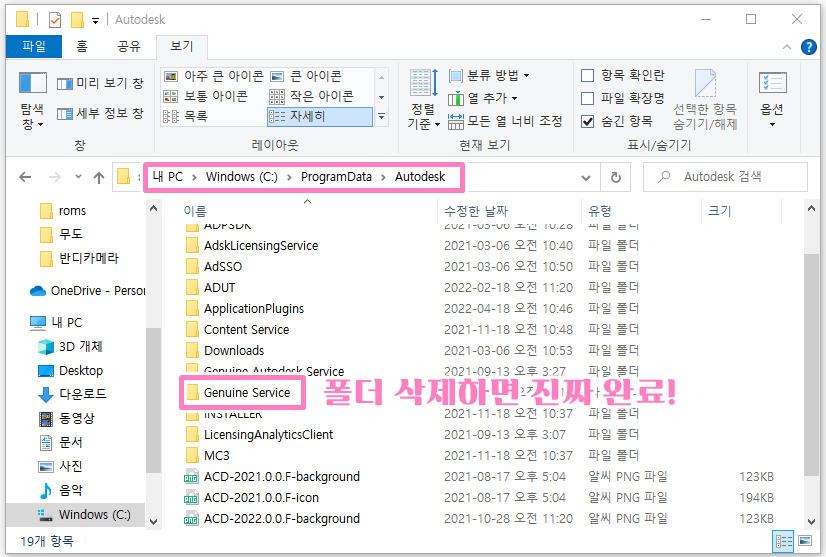826x557 pixels.
Task: Switch to the Home (홈) tab
Action: coord(82,46)
